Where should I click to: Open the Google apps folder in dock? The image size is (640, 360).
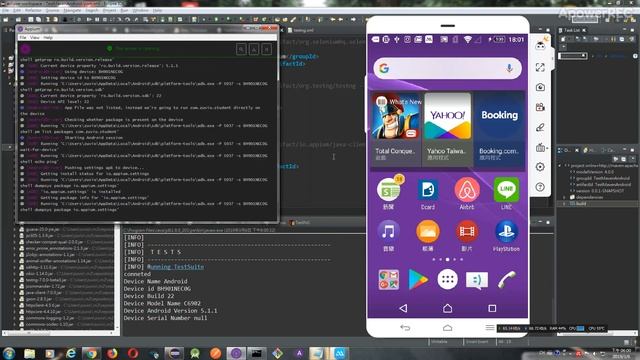388,280
